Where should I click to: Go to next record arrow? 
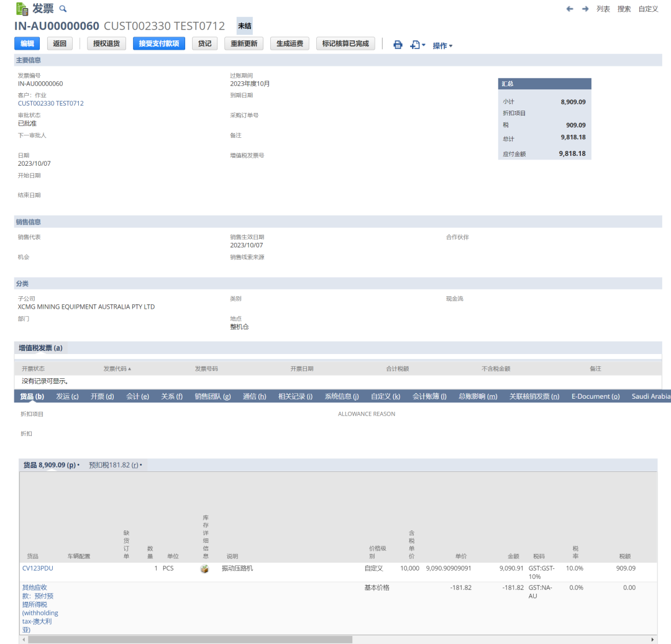[585, 9]
